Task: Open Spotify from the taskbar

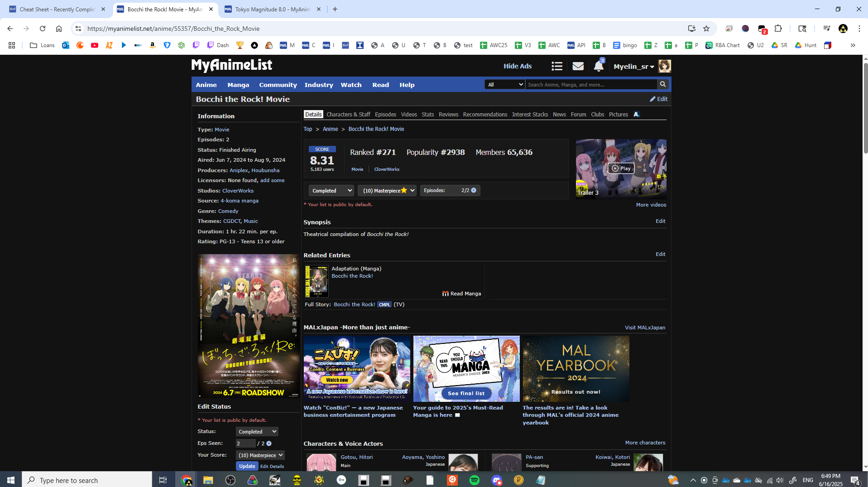Action: click(474, 480)
